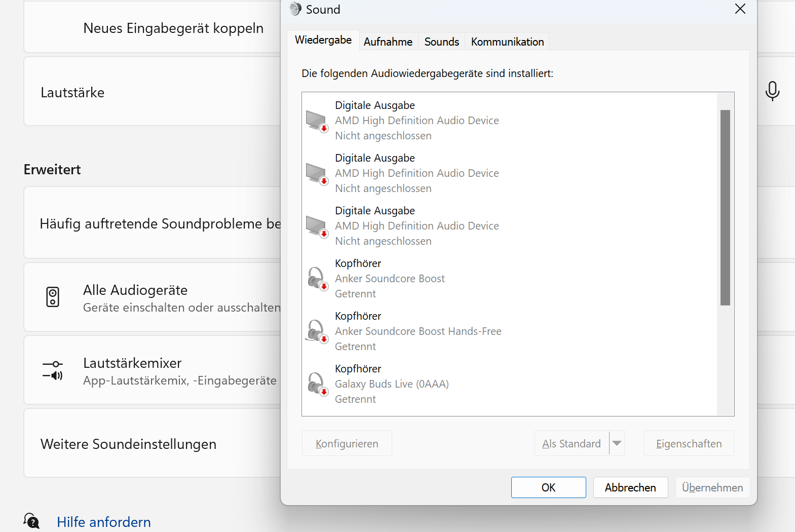This screenshot has width=795, height=532.
Task: Switch to the Kommunikation tab
Action: [x=507, y=42]
